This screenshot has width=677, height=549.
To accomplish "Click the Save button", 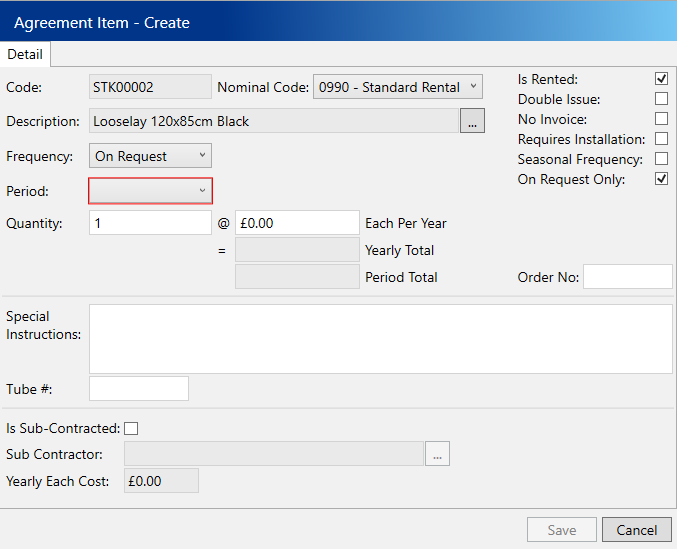I will click(x=562, y=530).
